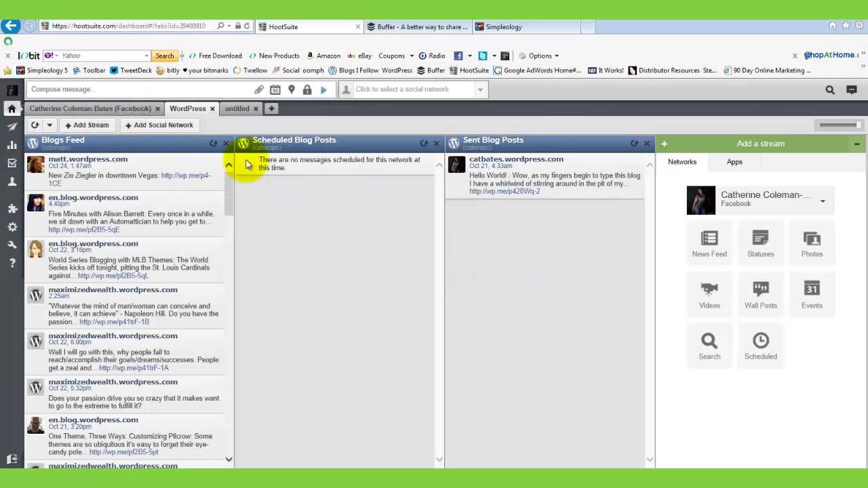Click the browser back button
The image size is (868, 488).
point(10,26)
